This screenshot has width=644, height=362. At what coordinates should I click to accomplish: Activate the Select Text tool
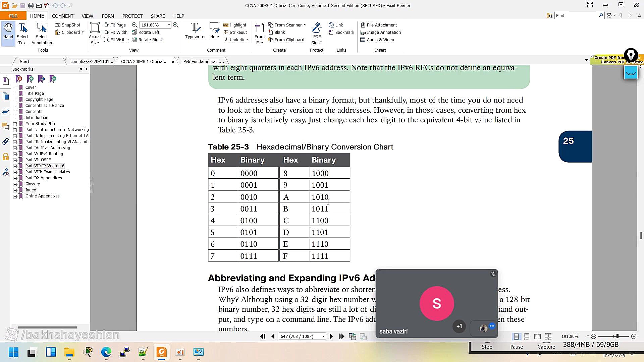point(22,34)
